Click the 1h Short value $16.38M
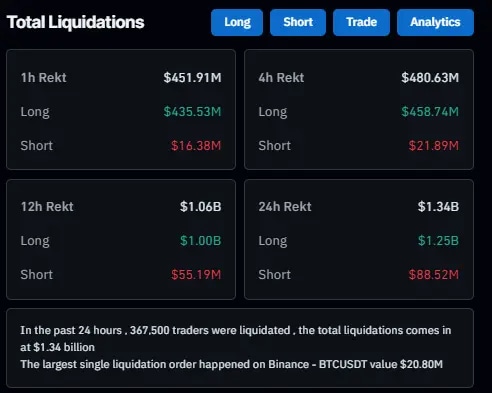This screenshot has height=393, width=492. (196, 146)
